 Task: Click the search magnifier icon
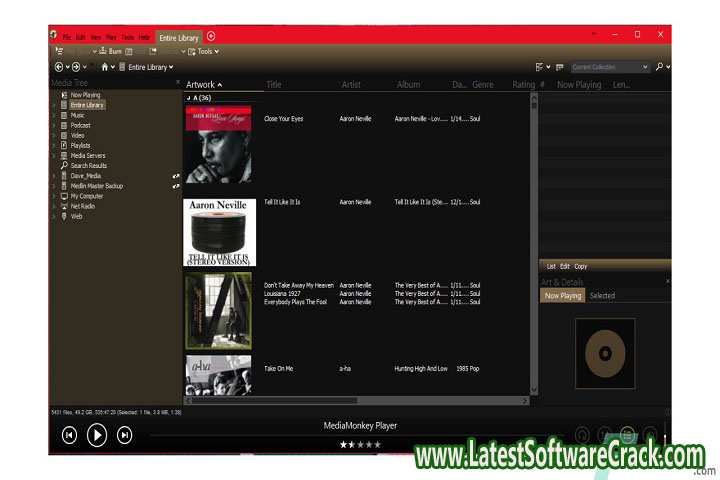pos(660,67)
